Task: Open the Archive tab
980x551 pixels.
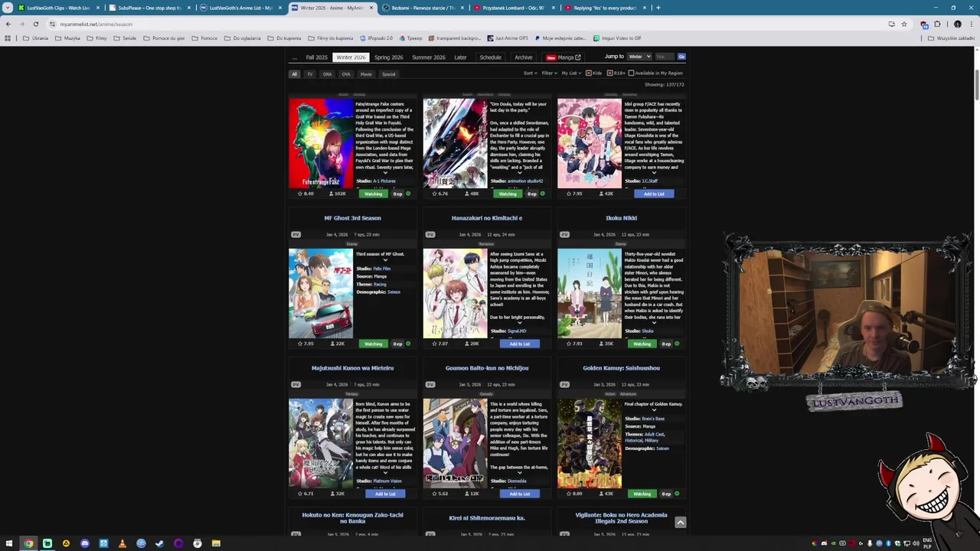Action: pos(523,57)
